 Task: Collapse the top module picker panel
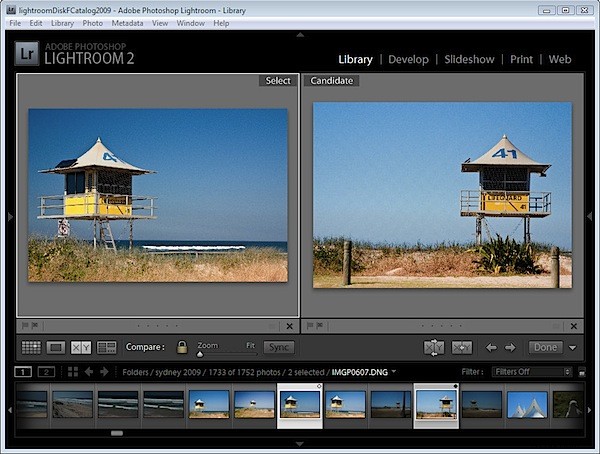(300, 35)
